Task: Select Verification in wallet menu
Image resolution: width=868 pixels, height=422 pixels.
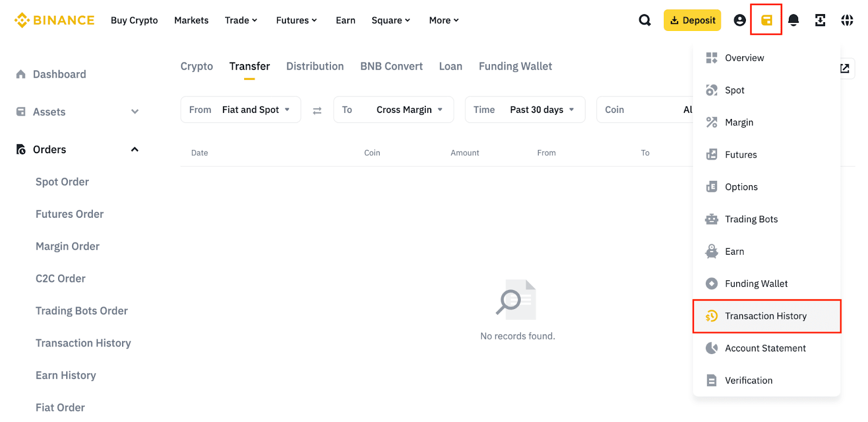Action: [x=767, y=380]
